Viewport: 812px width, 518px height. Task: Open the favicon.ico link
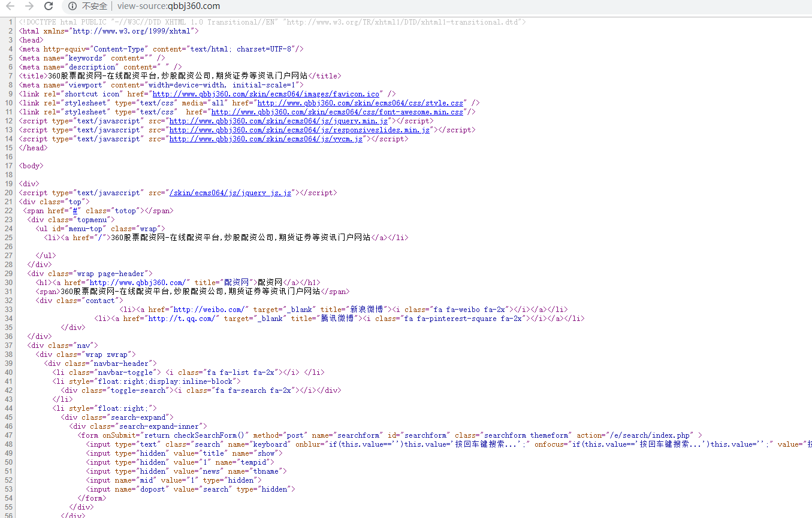266,94
